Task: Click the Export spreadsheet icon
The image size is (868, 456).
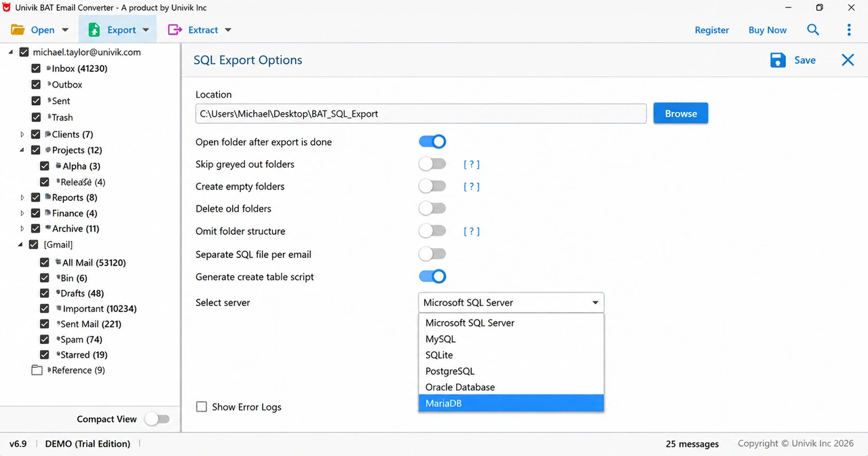Action: click(94, 30)
